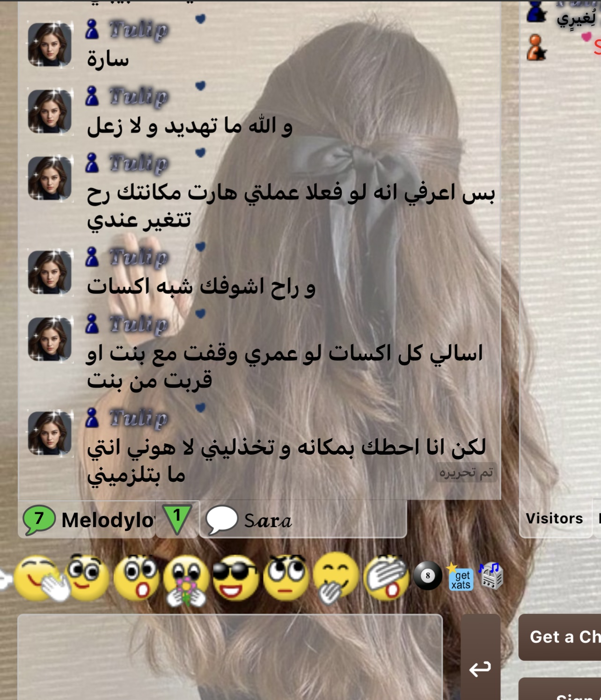Insert the sunglasses cool smiley
Screen dimensions: 601x700
pos(235,578)
